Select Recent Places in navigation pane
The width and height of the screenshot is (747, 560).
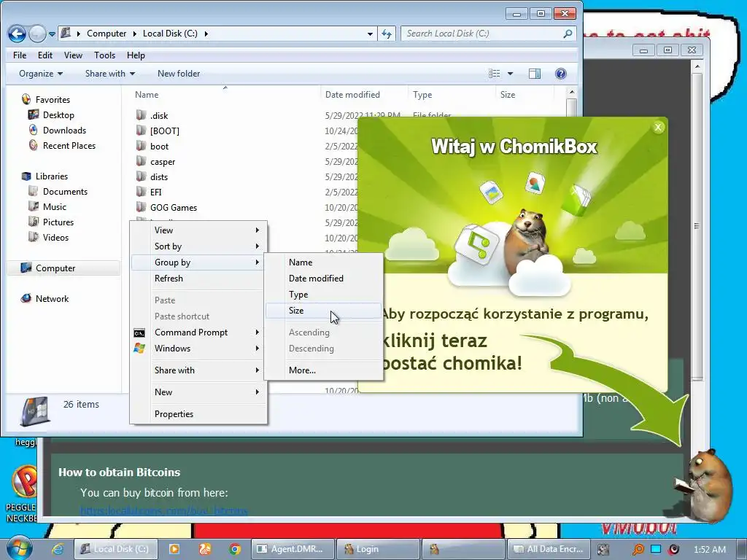(x=69, y=145)
